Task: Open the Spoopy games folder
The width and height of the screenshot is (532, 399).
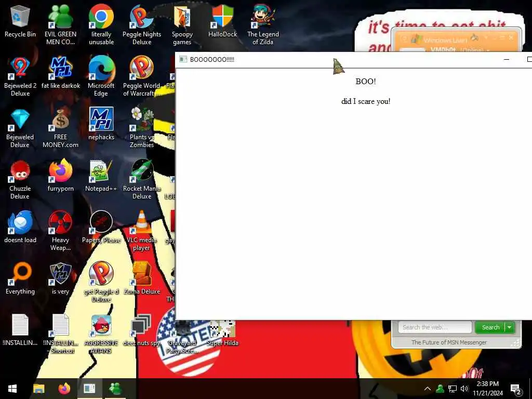Action: [x=182, y=25]
